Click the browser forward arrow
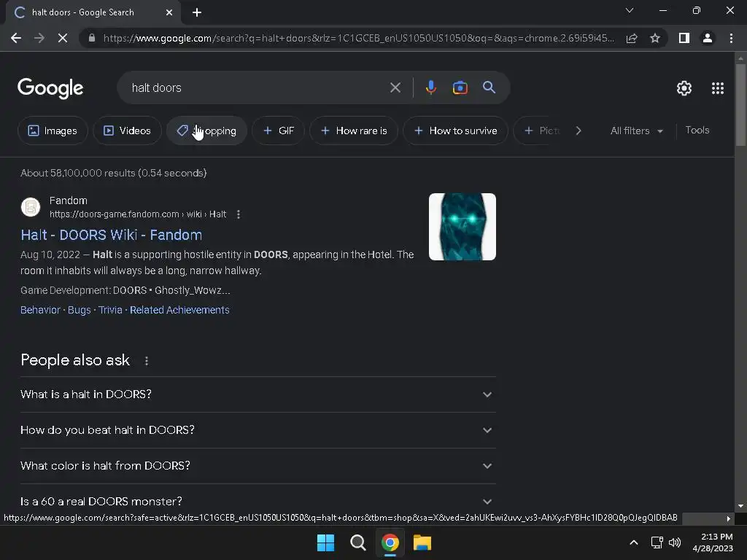This screenshot has width=747, height=560. tap(39, 38)
